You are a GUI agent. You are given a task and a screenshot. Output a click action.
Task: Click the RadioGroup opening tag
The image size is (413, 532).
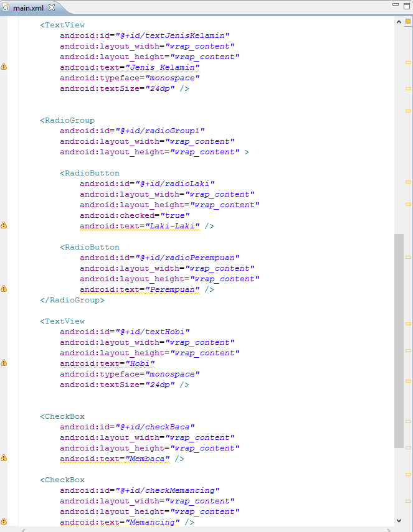[x=67, y=120]
